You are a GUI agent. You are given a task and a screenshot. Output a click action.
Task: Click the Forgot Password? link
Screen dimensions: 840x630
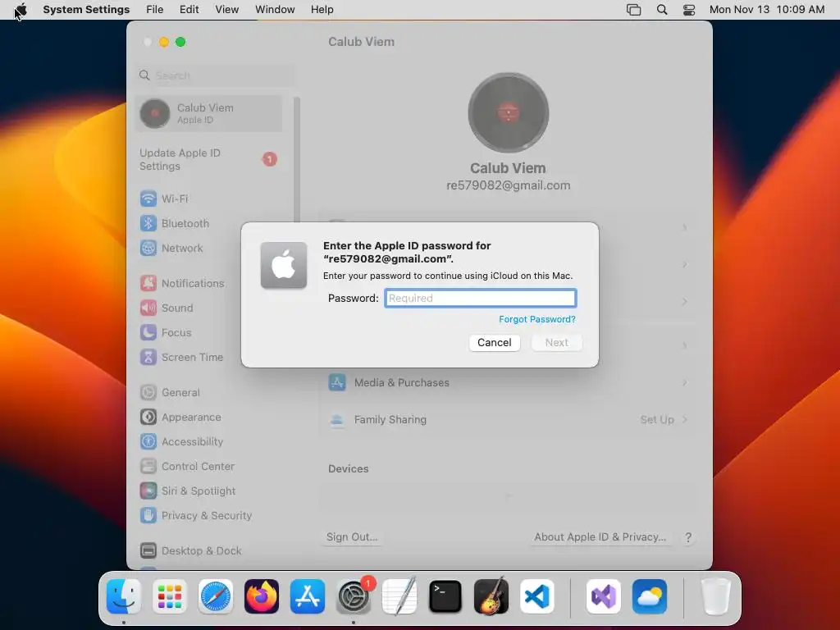[x=536, y=319]
